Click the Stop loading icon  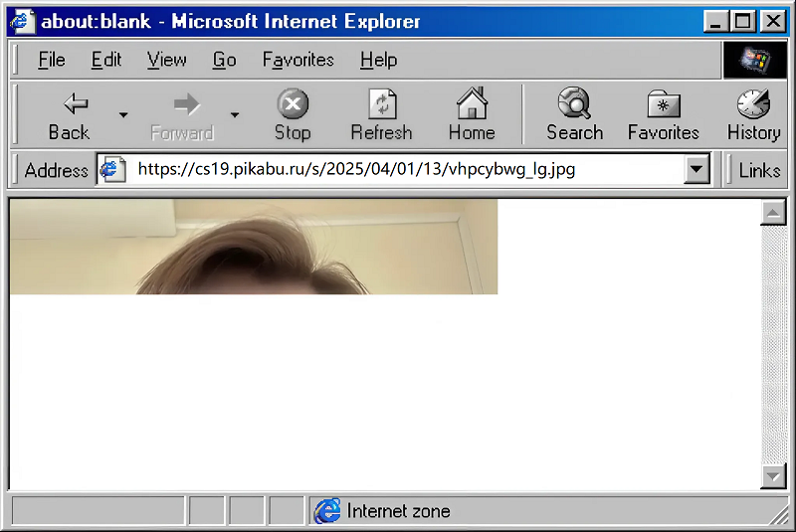point(293,104)
